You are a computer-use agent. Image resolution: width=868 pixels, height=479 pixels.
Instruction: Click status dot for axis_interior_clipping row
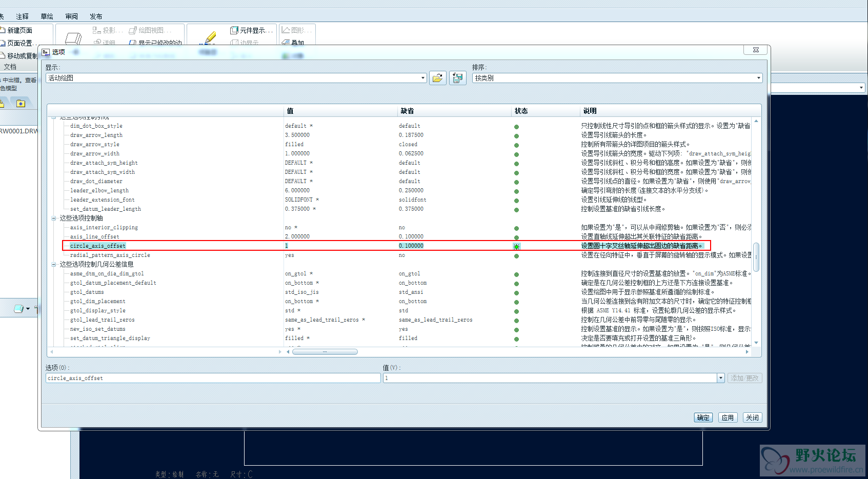[x=516, y=228]
